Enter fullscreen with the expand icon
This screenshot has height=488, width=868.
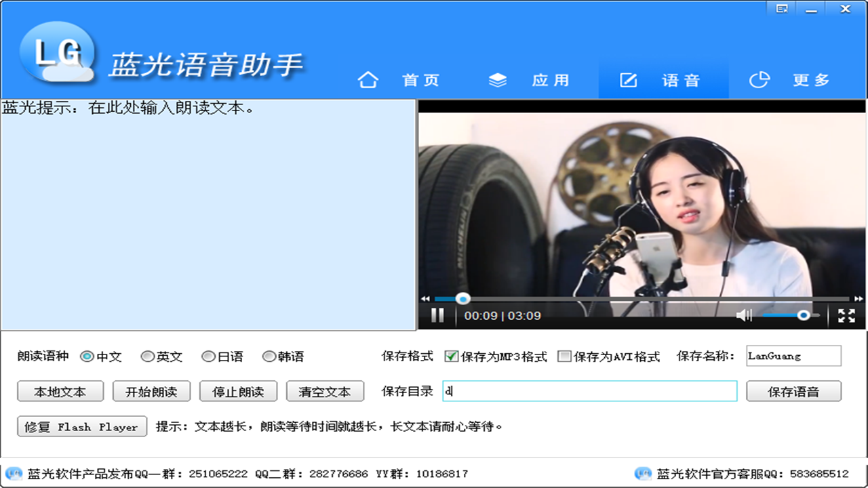(847, 314)
